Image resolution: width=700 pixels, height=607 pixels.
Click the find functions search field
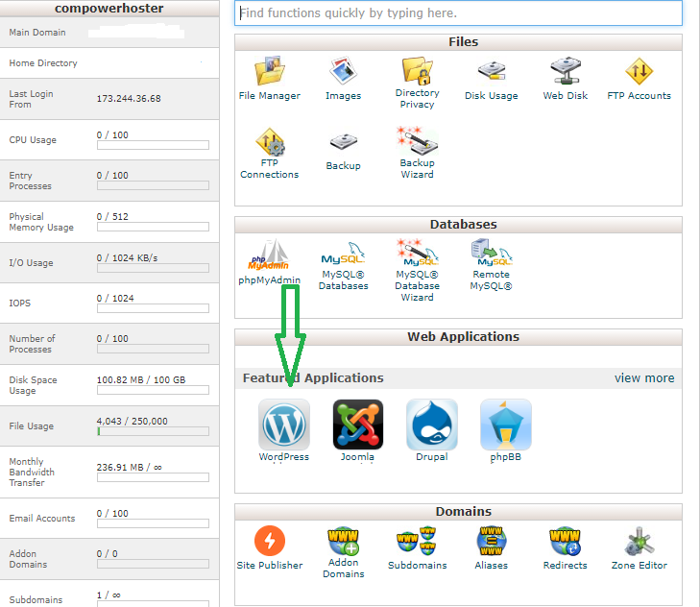coord(458,13)
